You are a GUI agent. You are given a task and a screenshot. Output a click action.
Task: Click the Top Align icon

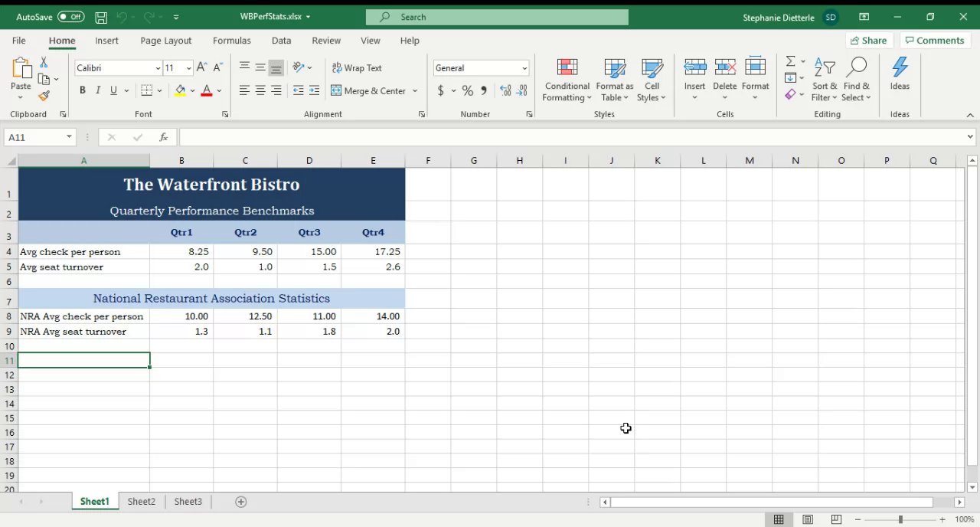coord(244,67)
